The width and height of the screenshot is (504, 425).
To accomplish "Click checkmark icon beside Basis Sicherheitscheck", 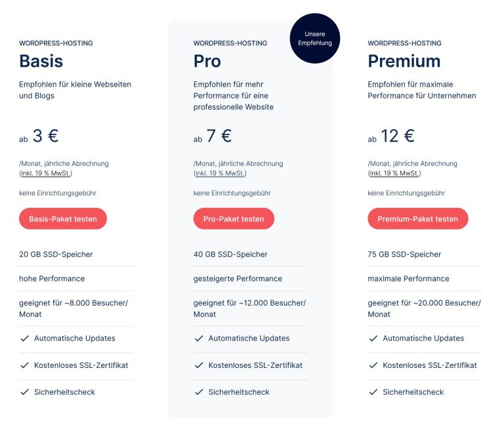I will coord(24,392).
